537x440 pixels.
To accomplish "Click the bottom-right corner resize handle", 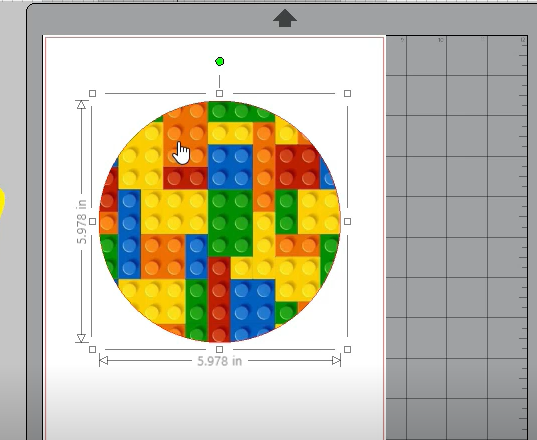I will 347,349.
